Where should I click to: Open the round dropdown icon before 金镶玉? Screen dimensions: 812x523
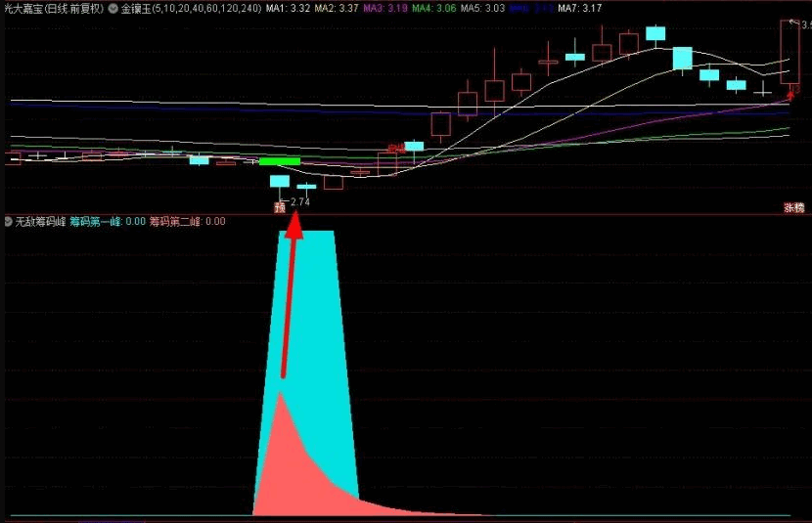113,8
